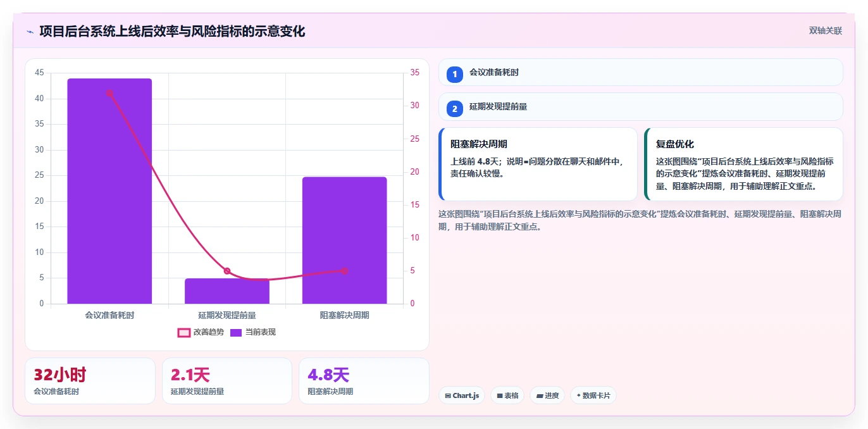Click the number 2 badge
The width and height of the screenshot is (868, 429).
[x=454, y=109]
